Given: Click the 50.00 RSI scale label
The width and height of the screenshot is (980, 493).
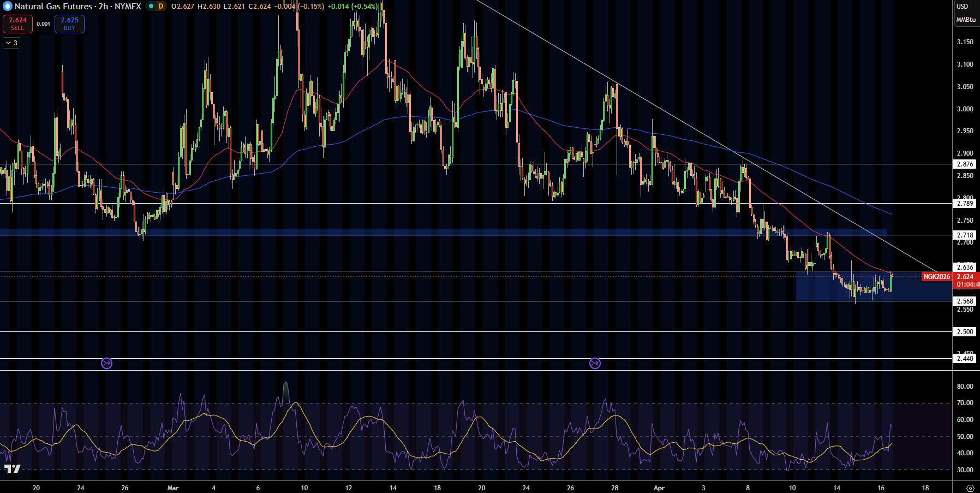Looking at the screenshot, I should pos(965,437).
